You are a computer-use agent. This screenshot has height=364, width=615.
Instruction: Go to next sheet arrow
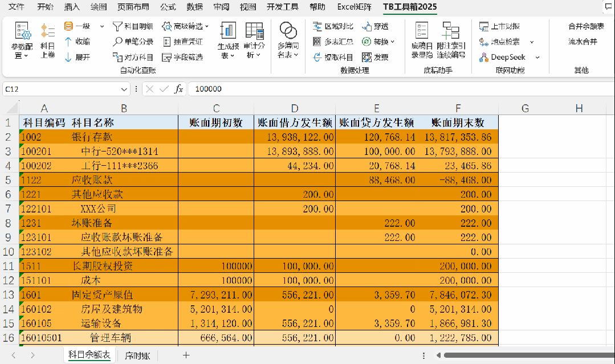[x=32, y=355]
